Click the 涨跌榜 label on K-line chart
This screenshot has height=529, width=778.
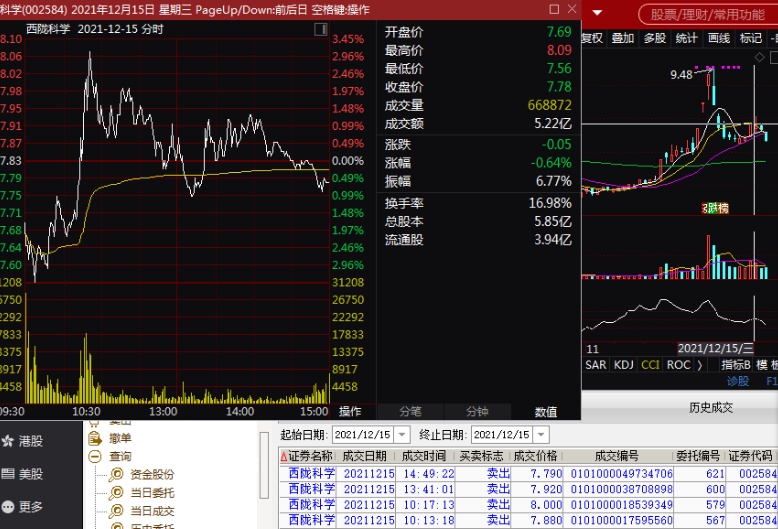point(715,208)
